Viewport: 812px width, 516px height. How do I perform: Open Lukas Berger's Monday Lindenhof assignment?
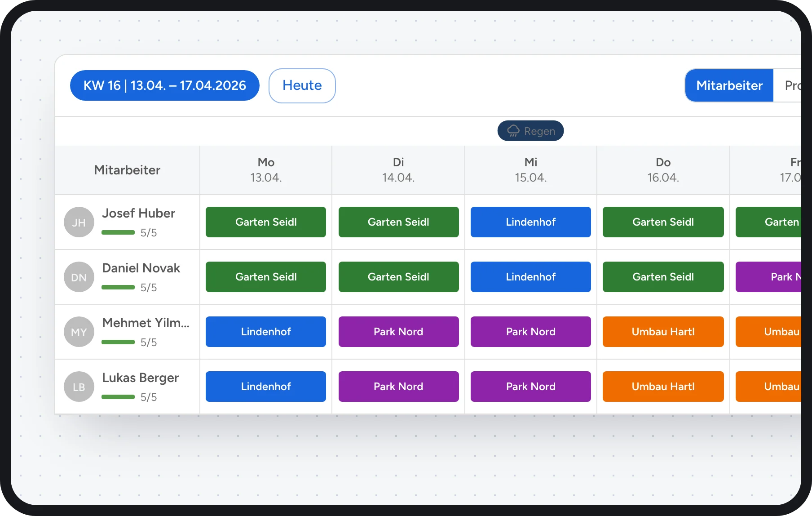point(266,387)
